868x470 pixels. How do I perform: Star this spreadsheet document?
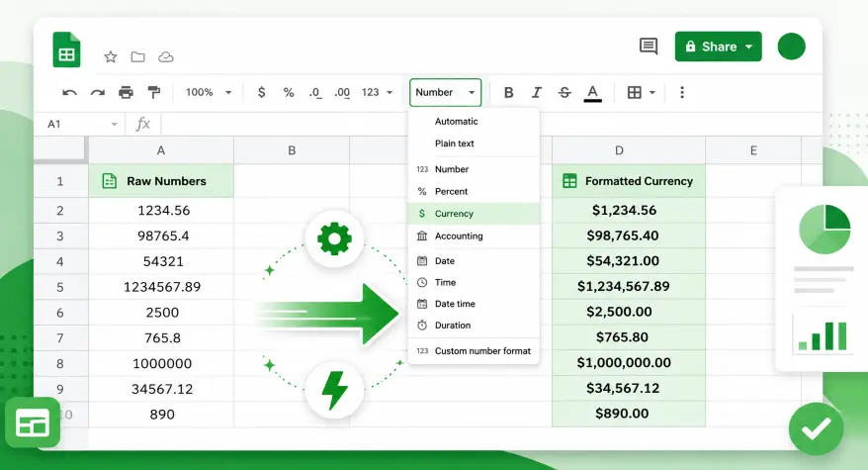[111, 56]
